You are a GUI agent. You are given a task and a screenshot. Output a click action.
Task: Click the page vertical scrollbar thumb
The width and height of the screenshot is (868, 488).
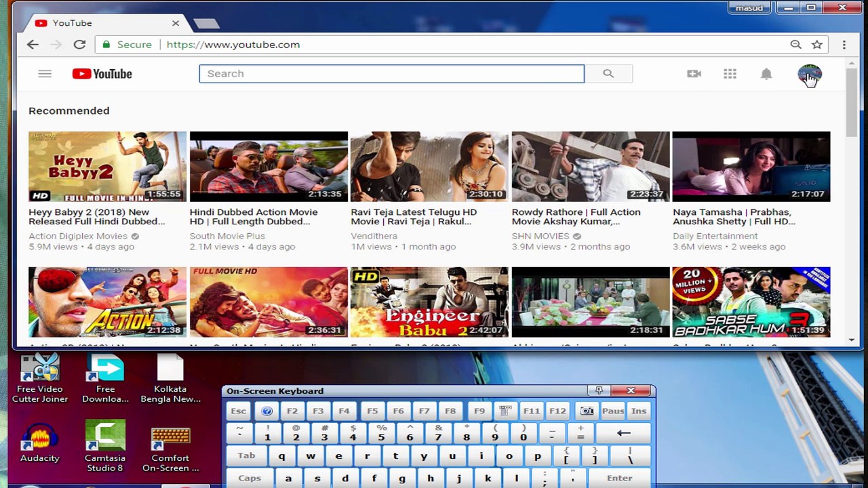pos(852,102)
